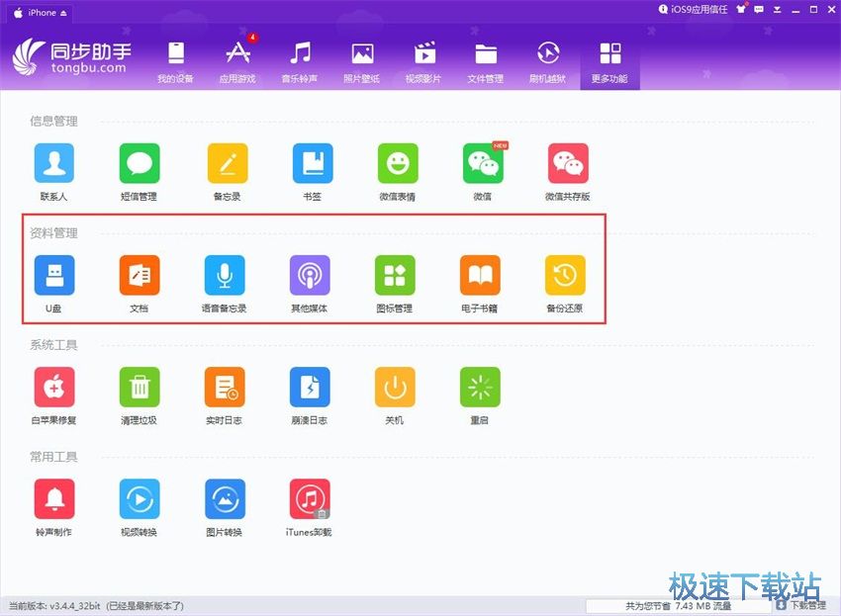Viewport: 841px width, 616px height.
Task: Open the feedback chat icon in title bar
Action: [x=759, y=9]
